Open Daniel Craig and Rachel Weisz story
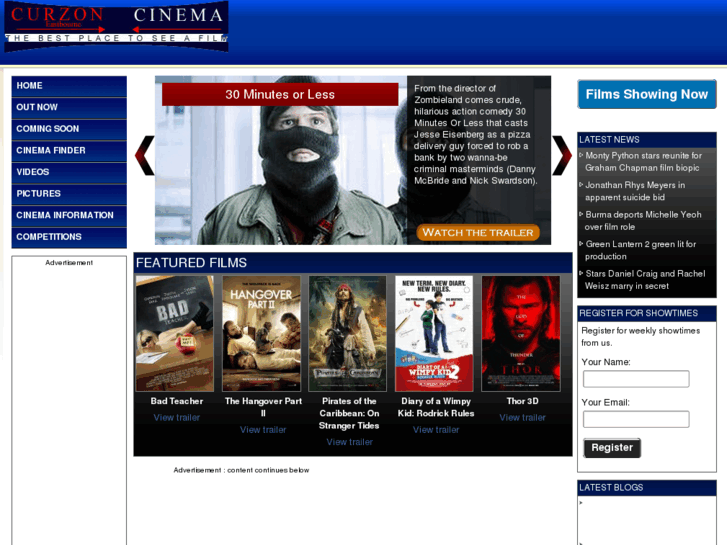This screenshot has width=727, height=545. (x=645, y=280)
